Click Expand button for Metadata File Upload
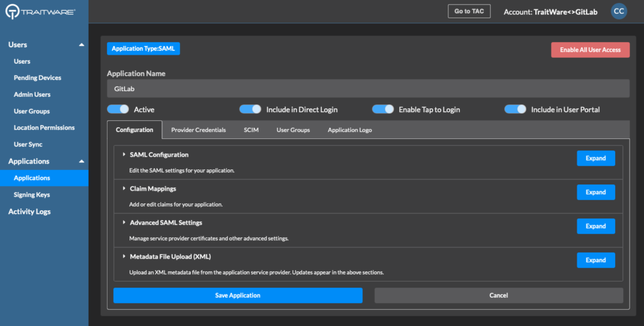 pos(596,260)
